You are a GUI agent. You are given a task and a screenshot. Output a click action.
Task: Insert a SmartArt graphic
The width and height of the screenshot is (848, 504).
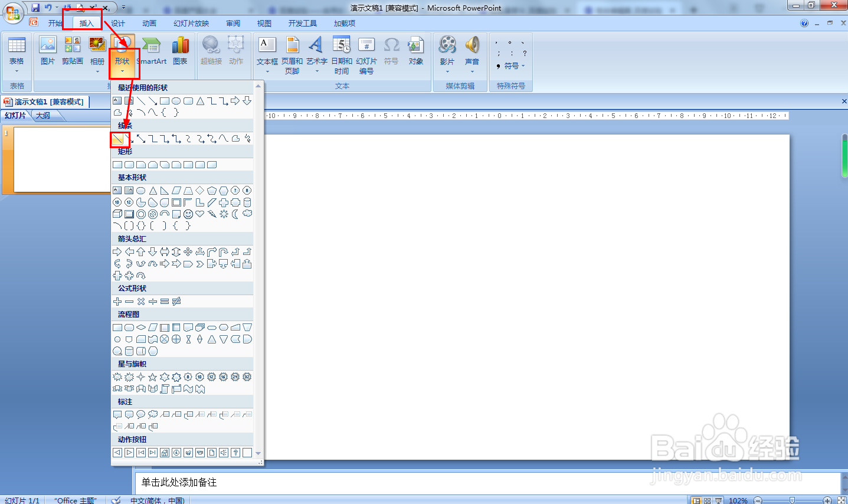[x=152, y=51]
